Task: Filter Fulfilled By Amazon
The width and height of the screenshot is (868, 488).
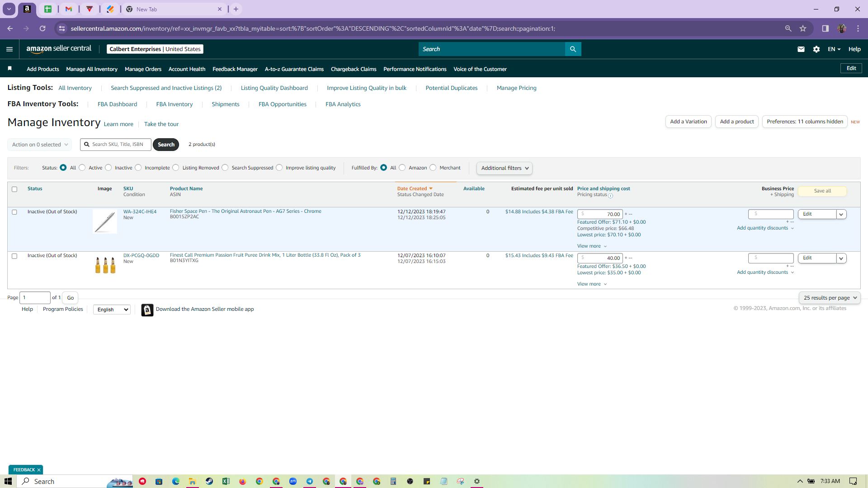Action: click(x=402, y=168)
